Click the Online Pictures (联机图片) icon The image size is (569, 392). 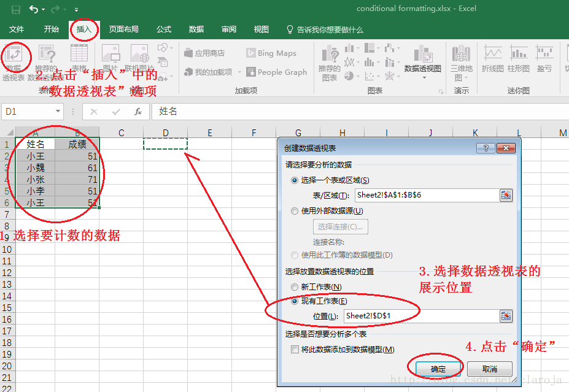pos(140,53)
